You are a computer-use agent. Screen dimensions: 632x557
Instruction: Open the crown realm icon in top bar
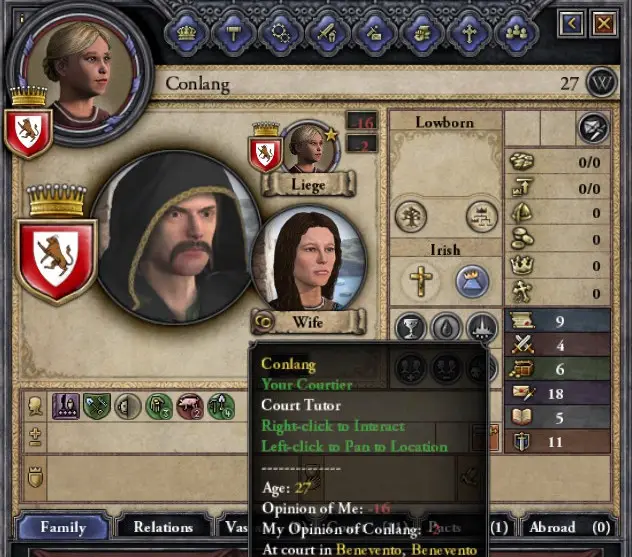(x=186, y=33)
